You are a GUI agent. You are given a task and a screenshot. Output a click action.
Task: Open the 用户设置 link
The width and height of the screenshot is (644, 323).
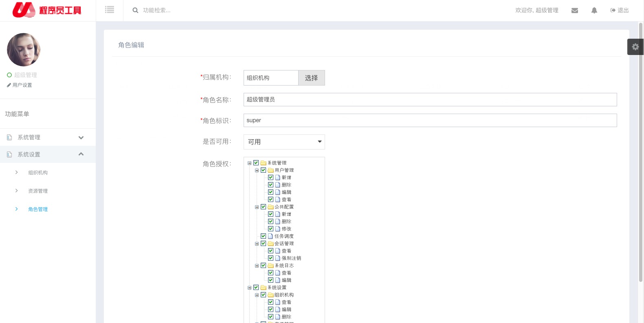(19, 85)
